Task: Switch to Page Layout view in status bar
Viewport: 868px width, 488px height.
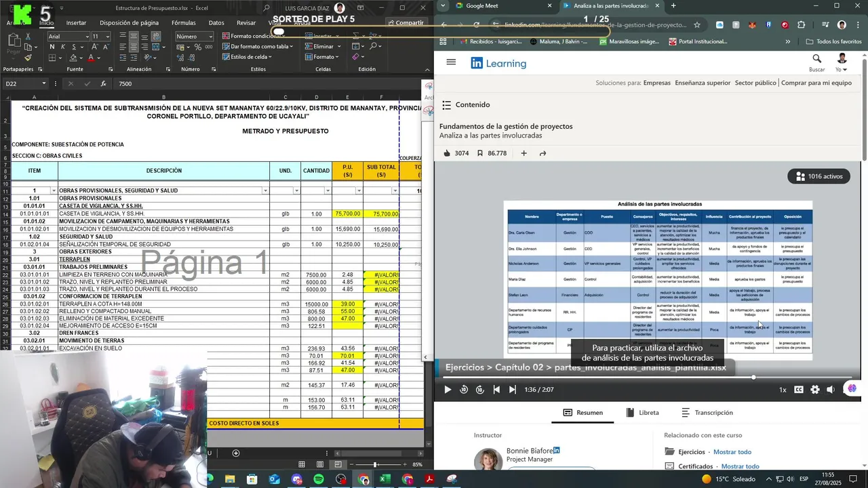Action: 320,464
